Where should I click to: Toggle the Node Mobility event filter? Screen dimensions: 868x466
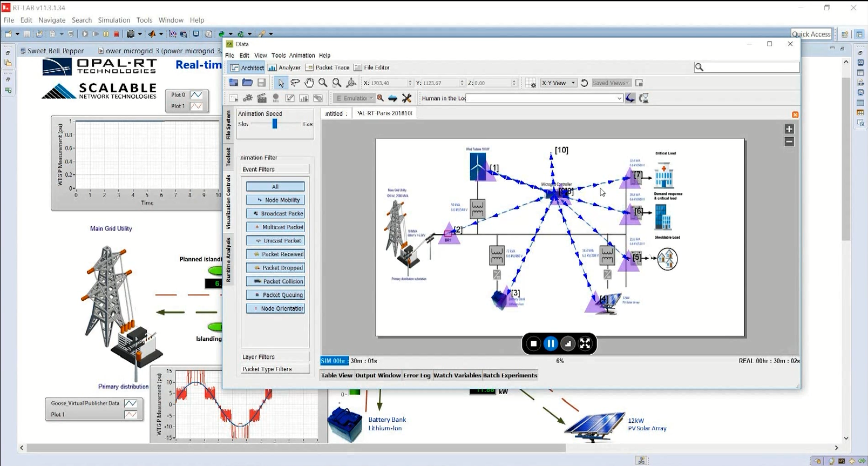pos(275,200)
